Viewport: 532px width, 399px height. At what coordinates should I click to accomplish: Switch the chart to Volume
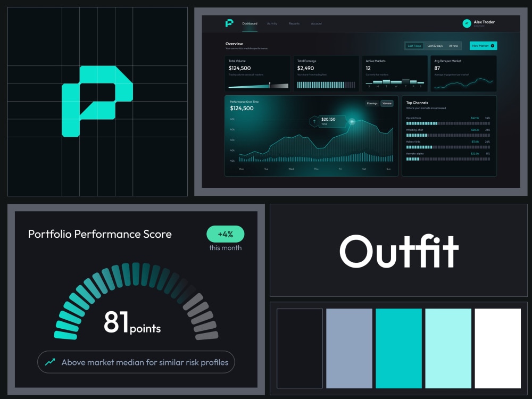click(x=387, y=104)
